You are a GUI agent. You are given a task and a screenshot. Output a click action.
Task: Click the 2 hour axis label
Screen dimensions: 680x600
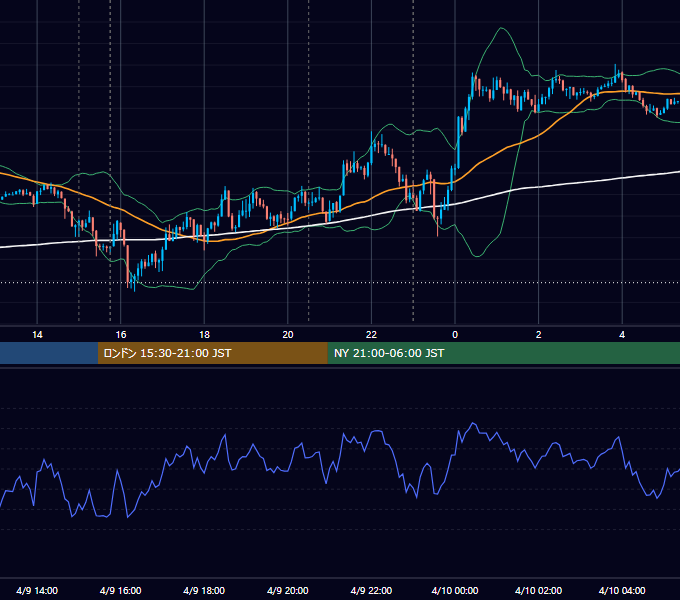pos(539,335)
